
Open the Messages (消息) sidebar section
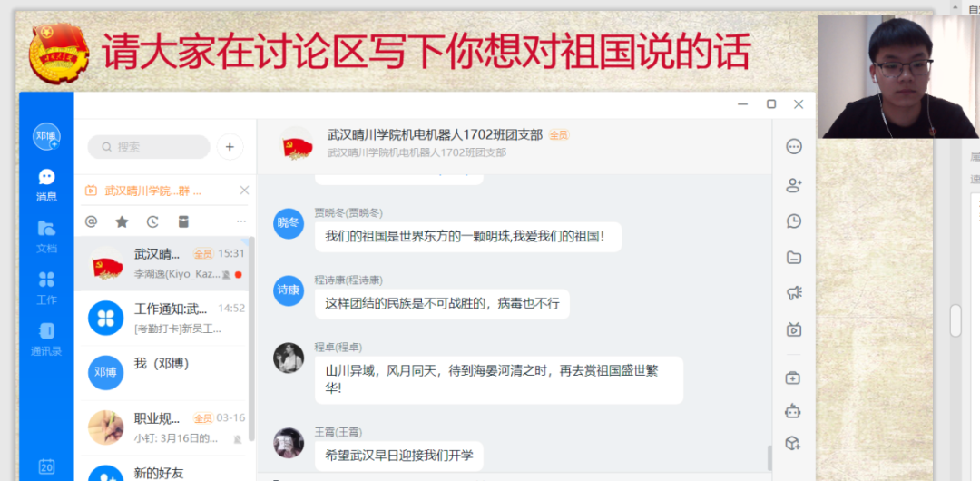tap(47, 185)
